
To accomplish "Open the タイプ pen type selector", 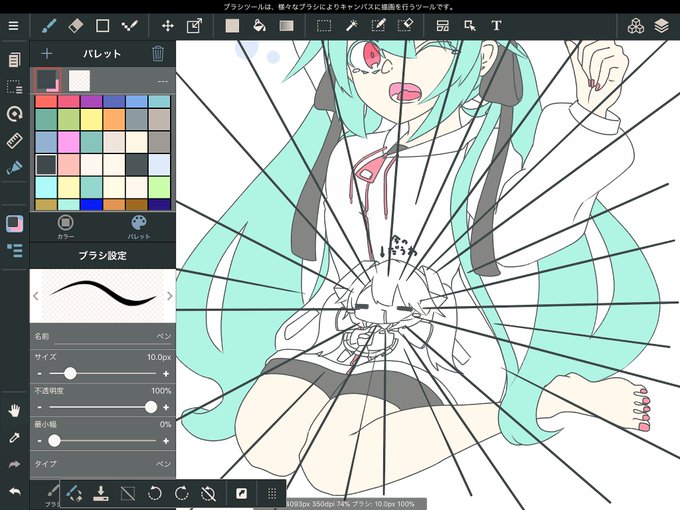I will (103, 464).
